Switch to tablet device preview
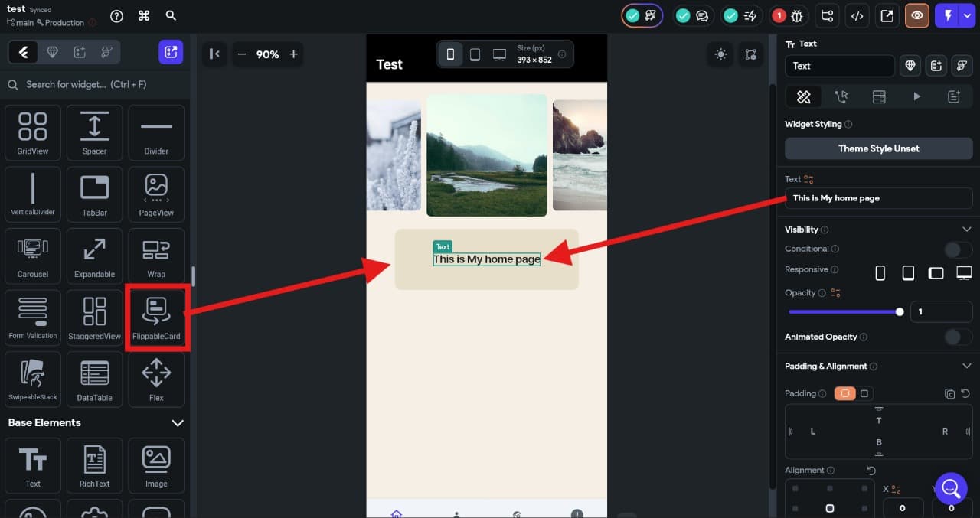 point(475,54)
